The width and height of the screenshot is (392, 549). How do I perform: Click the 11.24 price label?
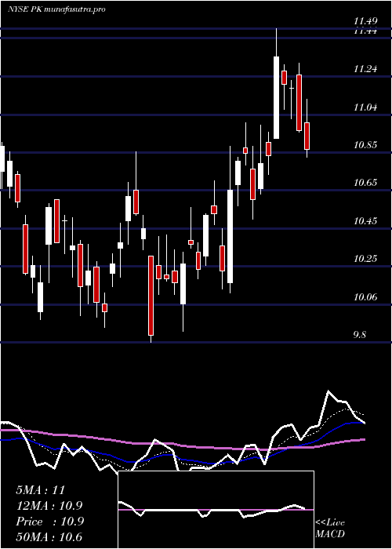365,69
